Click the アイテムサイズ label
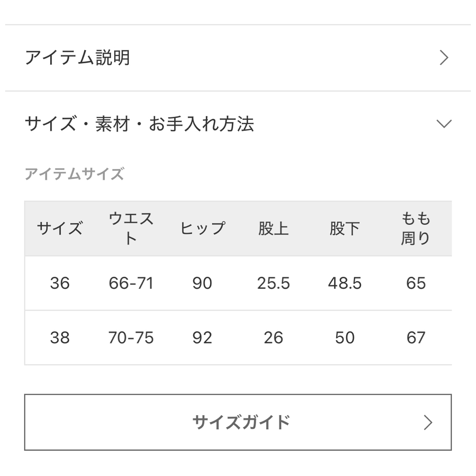The width and height of the screenshot is (476, 476). point(74,174)
